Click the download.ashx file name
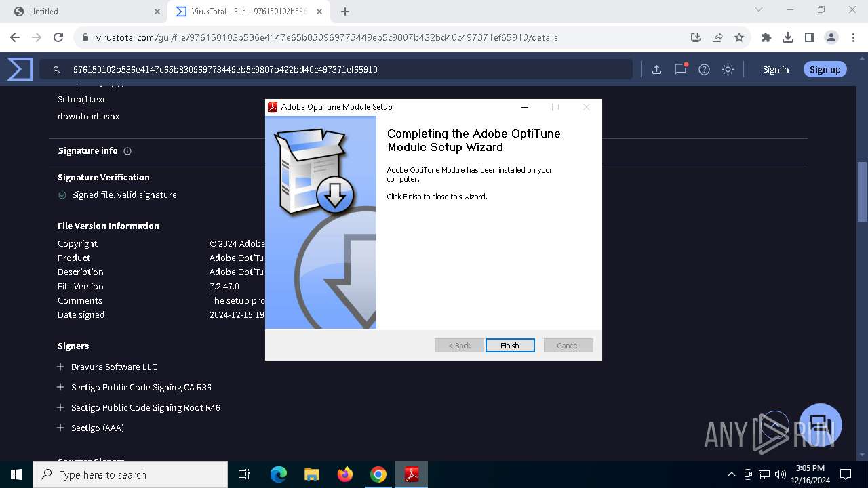Screen dimensions: 868x488 [x=88, y=116]
